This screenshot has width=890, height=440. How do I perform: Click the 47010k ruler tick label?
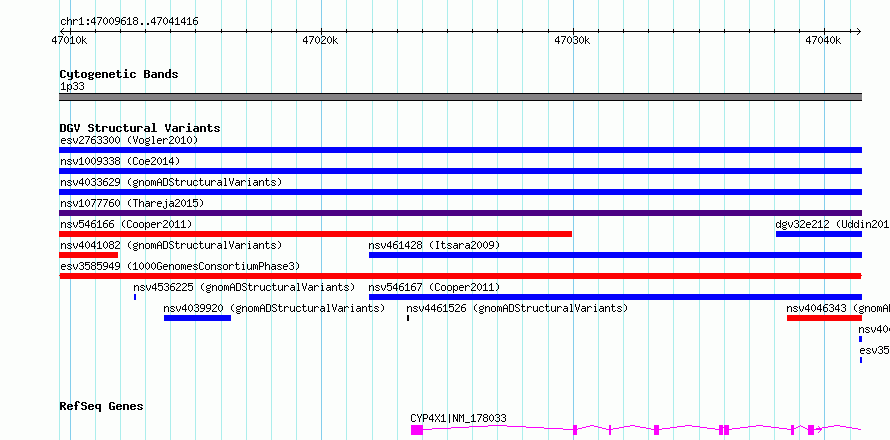click(x=69, y=40)
